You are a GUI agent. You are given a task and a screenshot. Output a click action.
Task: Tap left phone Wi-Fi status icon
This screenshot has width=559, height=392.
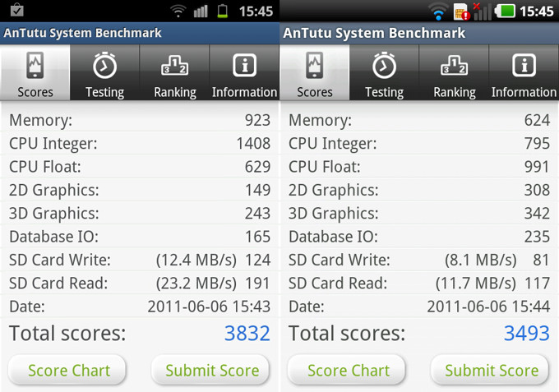point(178,11)
